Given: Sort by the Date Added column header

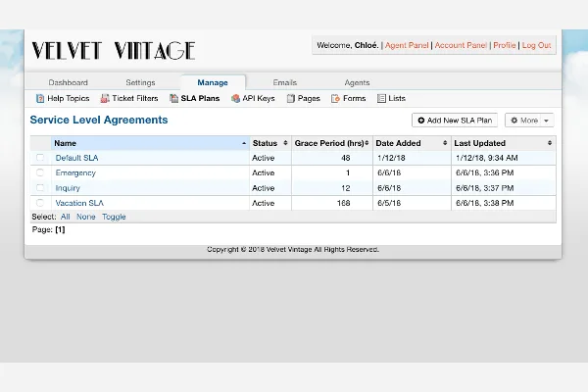Looking at the screenshot, I should (412, 143).
